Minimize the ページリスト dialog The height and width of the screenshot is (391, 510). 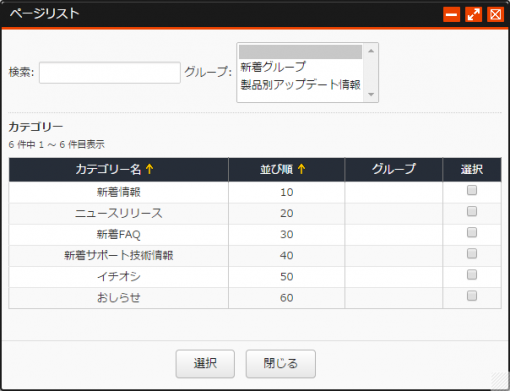tap(451, 14)
